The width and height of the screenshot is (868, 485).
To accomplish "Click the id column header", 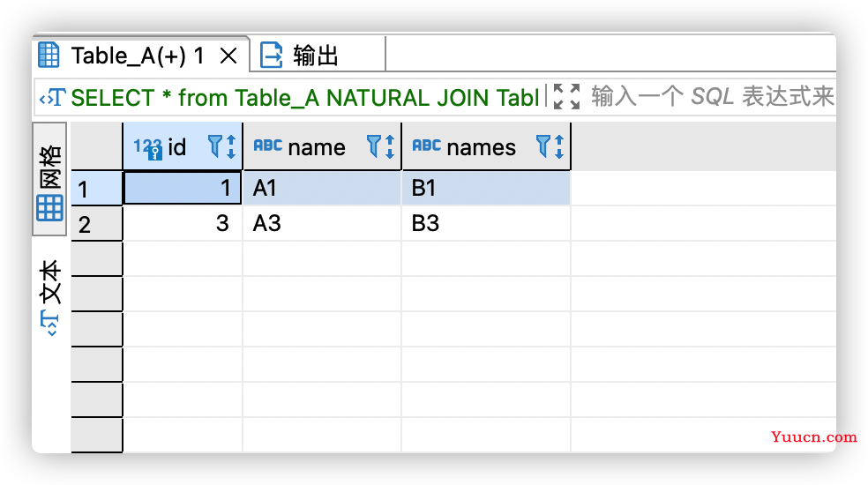I will [x=183, y=146].
